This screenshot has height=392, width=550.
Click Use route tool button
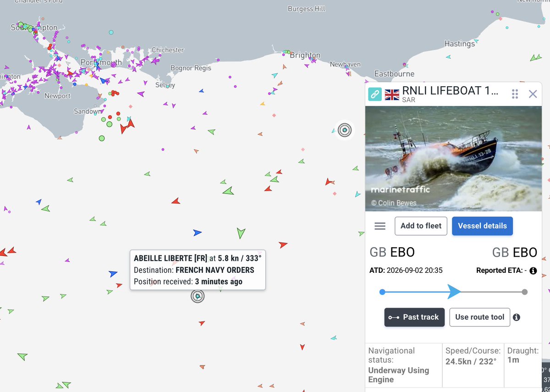479,317
